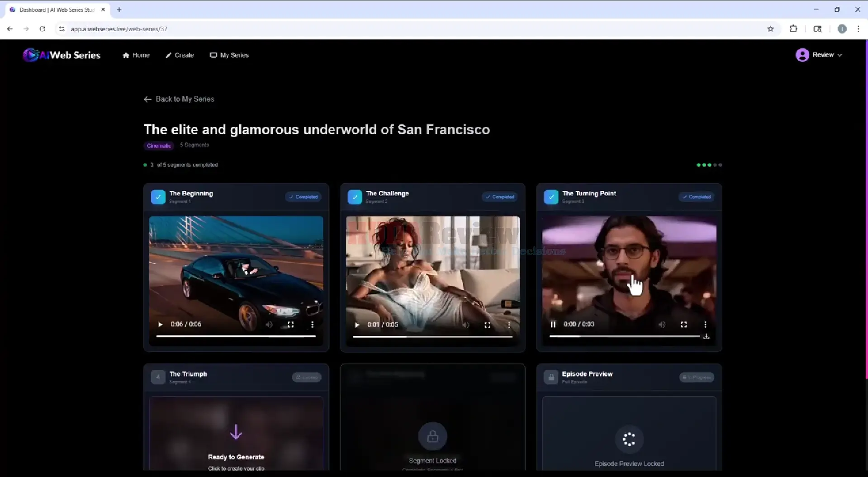Screen dimensions: 868x477
Task: Play The Challenge video
Action: (357, 325)
